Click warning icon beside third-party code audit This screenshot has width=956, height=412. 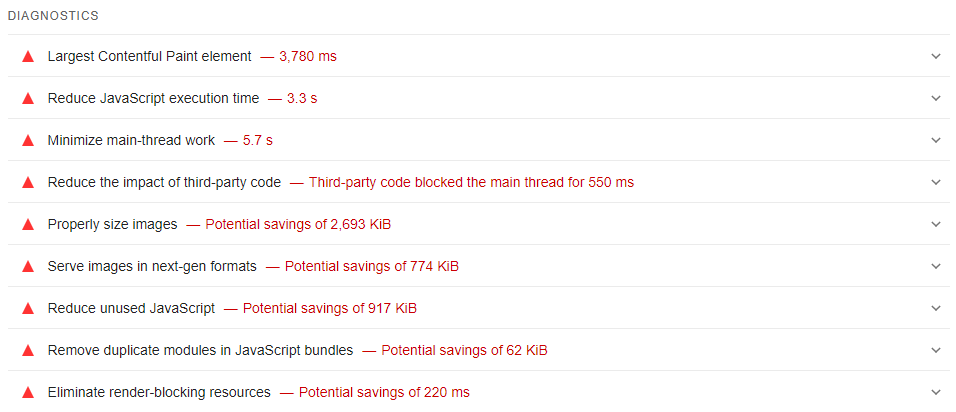tap(28, 182)
